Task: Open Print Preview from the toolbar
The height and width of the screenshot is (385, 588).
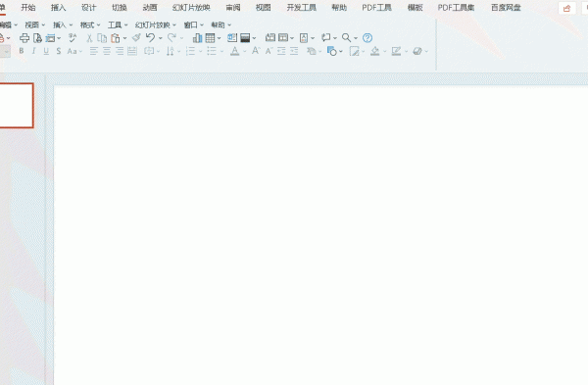Action: click(37, 38)
